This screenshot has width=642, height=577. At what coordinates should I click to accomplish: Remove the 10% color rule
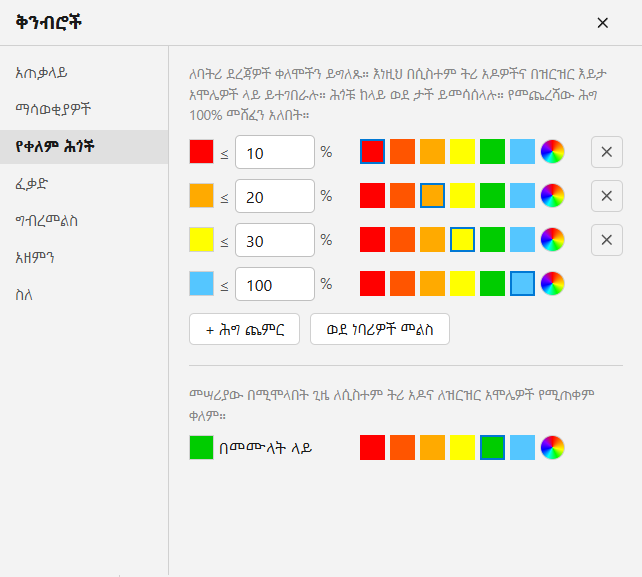click(x=607, y=152)
